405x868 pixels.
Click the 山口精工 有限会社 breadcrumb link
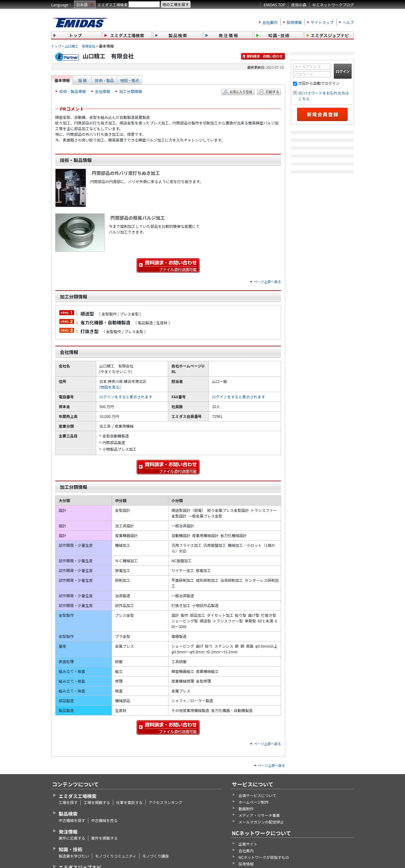point(80,46)
